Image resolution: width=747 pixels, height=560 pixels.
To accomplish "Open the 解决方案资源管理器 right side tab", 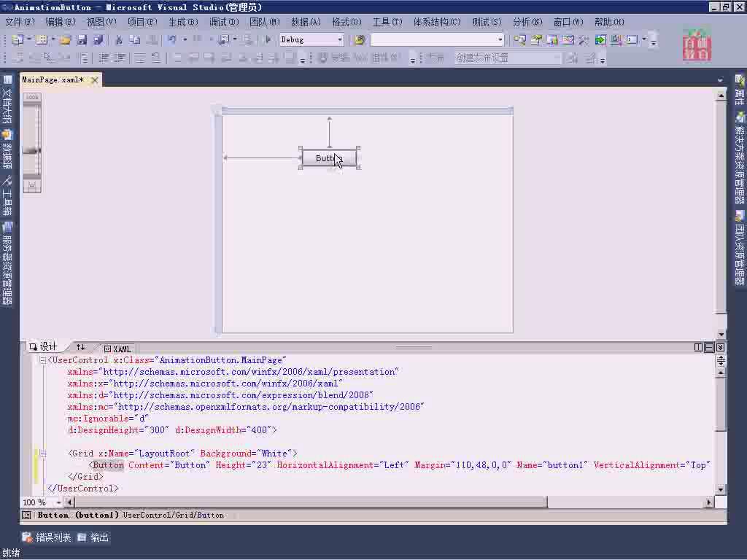I will tap(740, 158).
